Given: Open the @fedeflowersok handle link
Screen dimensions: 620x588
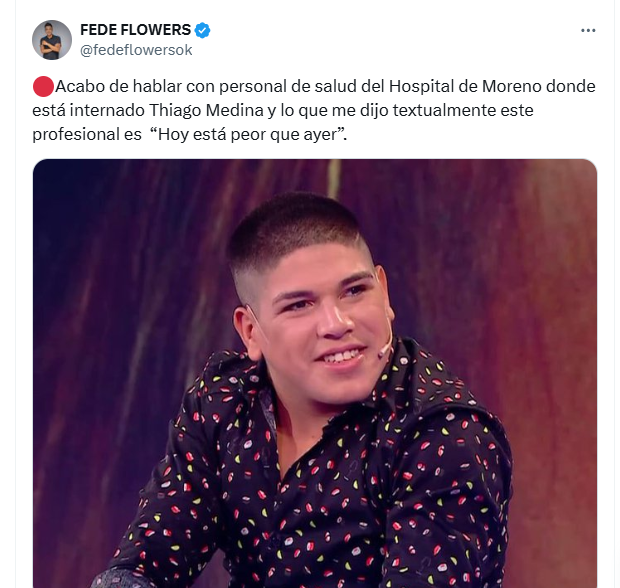Looking at the screenshot, I should [136, 50].
